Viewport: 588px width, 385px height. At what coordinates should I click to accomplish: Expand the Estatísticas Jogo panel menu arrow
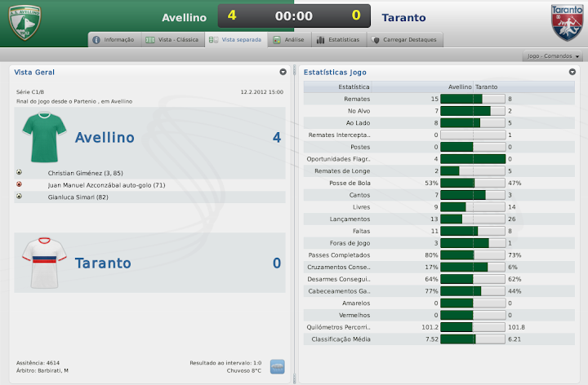[x=572, y=72]
